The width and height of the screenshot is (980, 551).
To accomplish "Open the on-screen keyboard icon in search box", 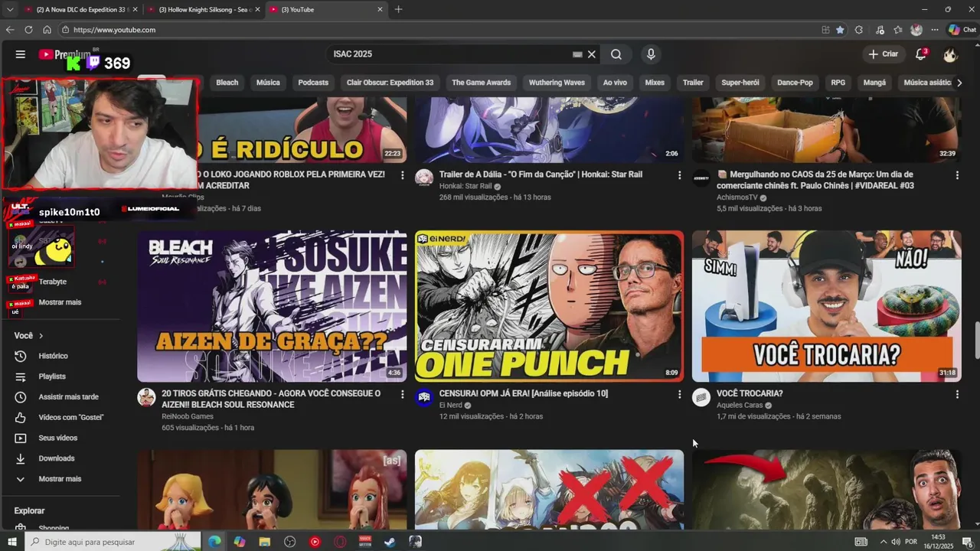I will pos(577,54).
